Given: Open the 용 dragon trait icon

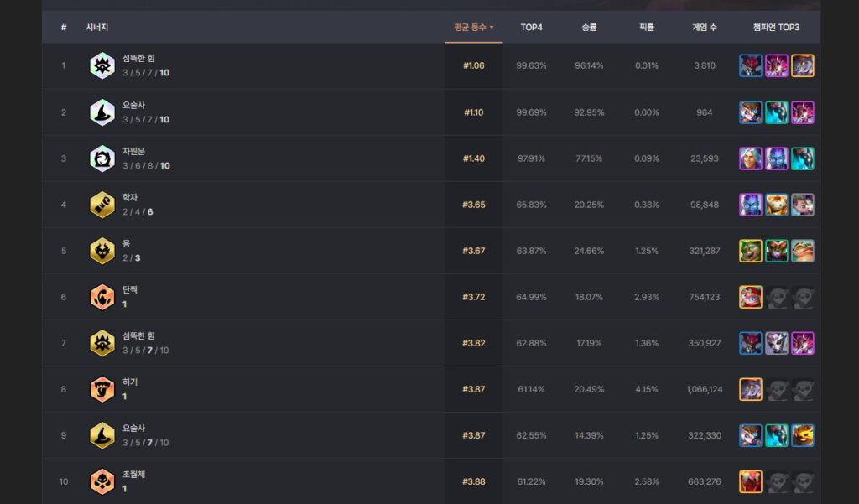Looking at the screenshot, I should pyautogui.click(x=102, y=251).
